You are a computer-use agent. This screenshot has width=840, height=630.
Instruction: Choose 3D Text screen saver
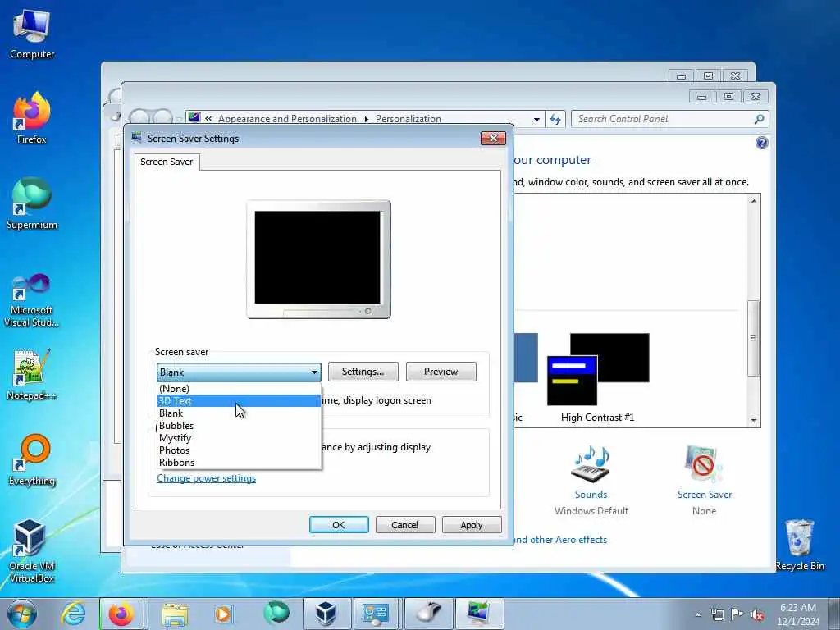tap(239, 400)
